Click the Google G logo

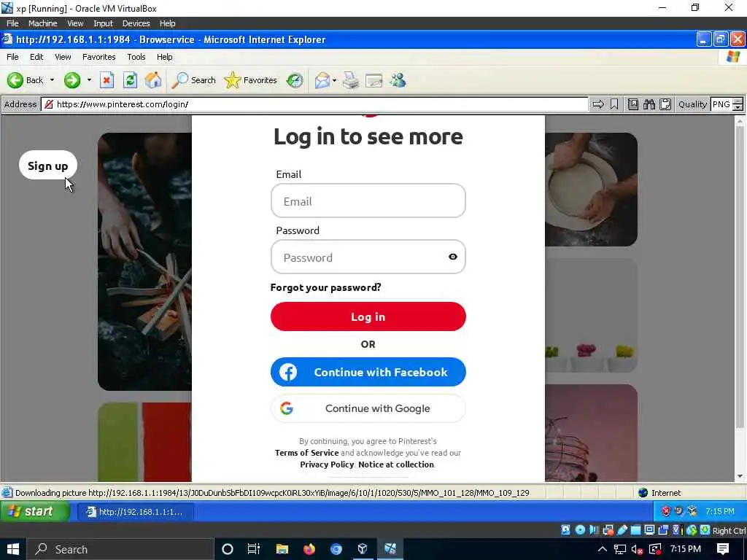(x=286, y=408)
